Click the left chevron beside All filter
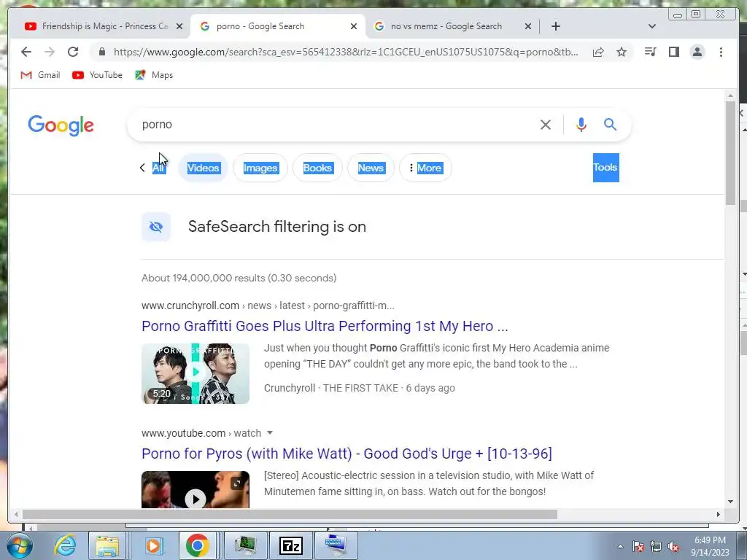Screen dimensions: 747x560 142,168
